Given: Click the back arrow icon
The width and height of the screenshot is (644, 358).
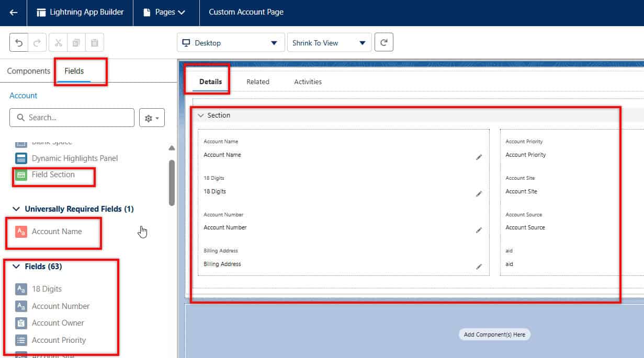Looking at the screenshot, I should pos(14,13).
